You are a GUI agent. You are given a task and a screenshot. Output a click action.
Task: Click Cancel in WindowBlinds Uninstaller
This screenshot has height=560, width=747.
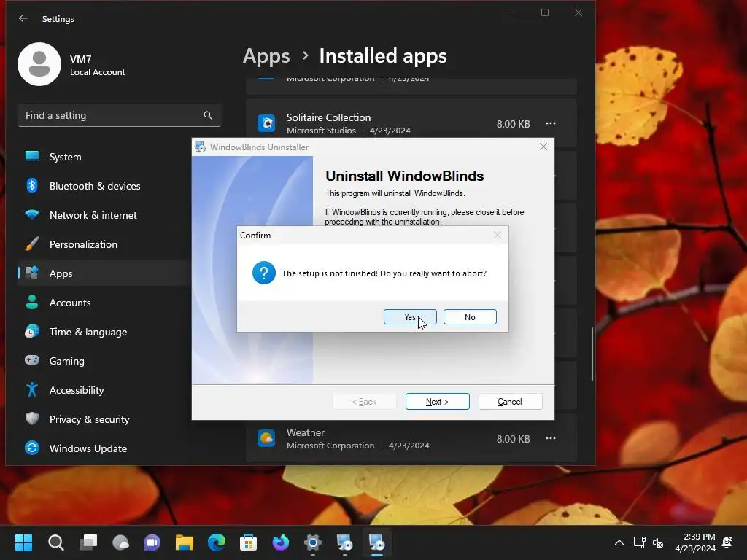(x=510, y=402)
